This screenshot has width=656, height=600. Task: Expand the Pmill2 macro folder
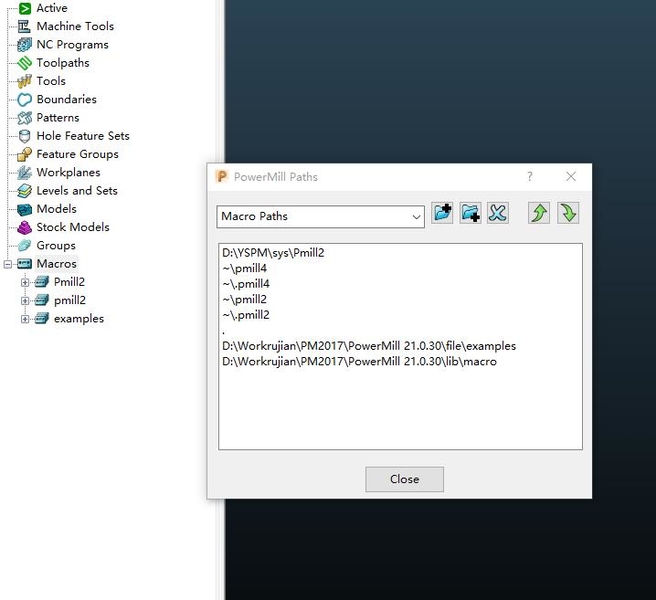point(25,282)
